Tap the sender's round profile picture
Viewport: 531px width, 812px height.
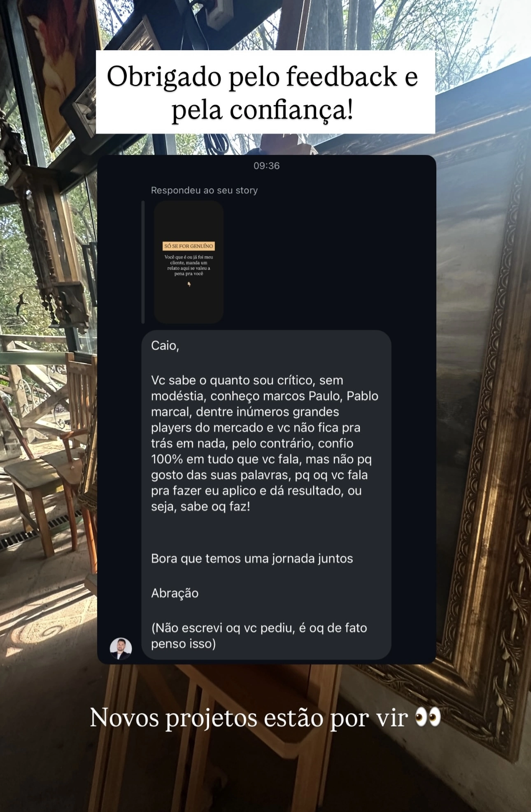coord(121,649)
